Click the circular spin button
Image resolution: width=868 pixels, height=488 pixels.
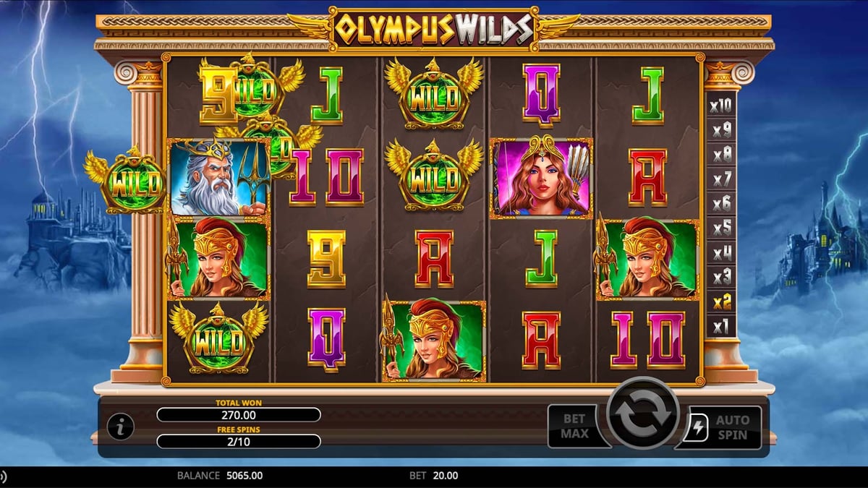642,414
